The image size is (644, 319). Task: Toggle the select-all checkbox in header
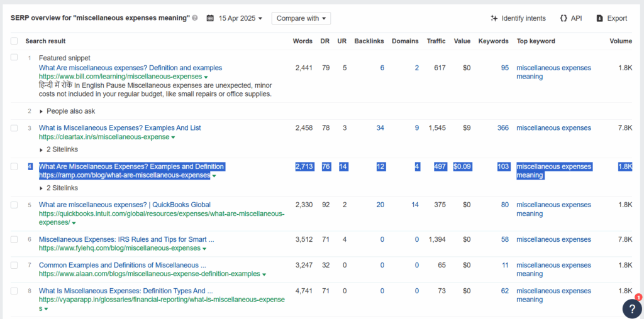pos(14,41)
